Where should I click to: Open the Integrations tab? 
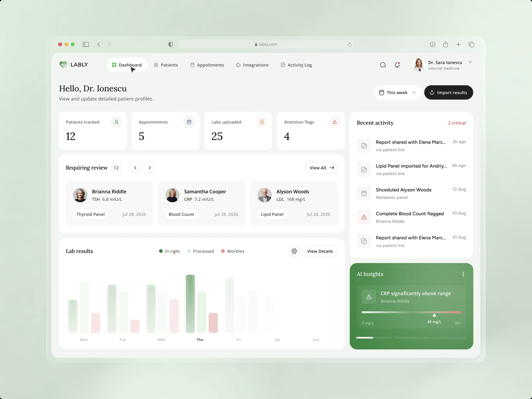252,65
